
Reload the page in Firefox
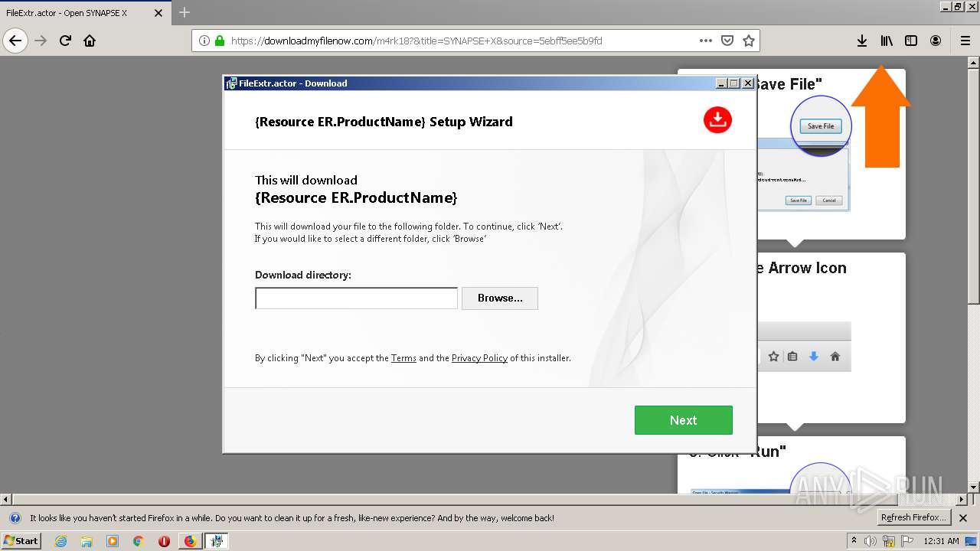65,41
